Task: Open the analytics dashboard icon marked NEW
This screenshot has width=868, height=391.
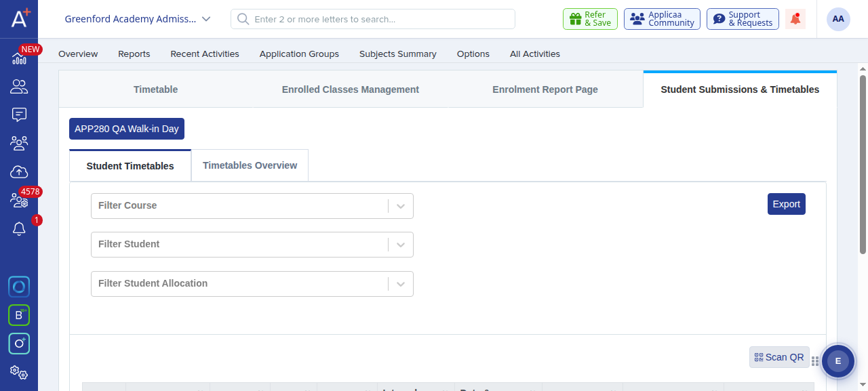Action: [x=19, y=58]
